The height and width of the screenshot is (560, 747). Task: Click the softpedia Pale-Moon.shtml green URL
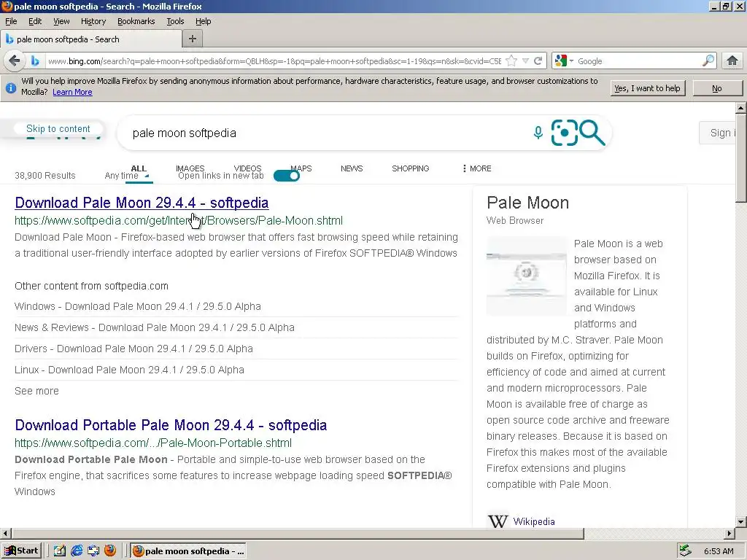pos(179,220)
